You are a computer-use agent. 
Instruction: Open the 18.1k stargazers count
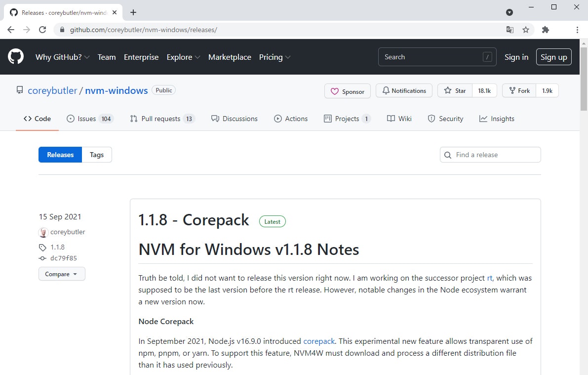point(484,90)
